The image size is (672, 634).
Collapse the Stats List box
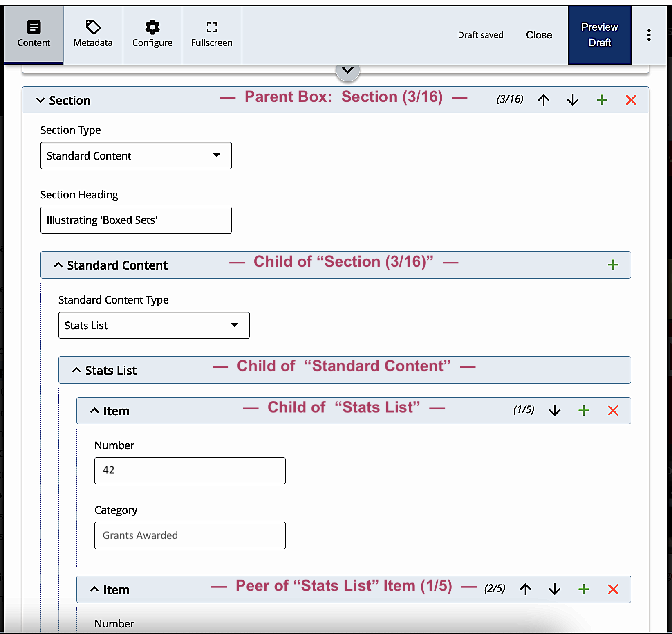pyautogui.click(x=76, y=370)
